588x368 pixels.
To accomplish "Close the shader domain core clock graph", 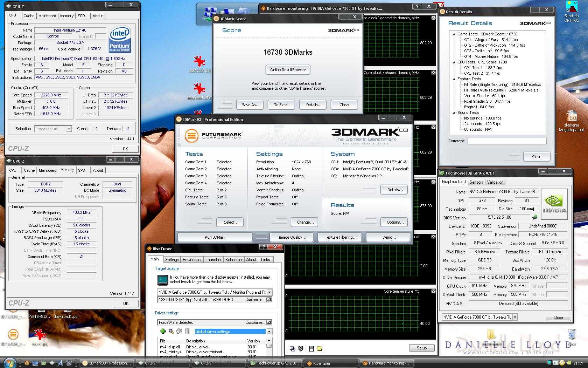I will click(433, 73).
